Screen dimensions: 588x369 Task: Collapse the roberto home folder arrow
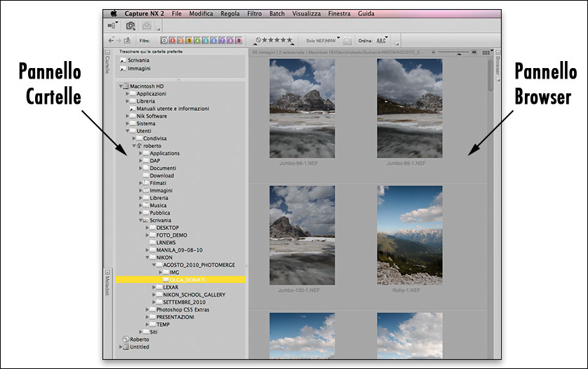[x=134, y=146]
